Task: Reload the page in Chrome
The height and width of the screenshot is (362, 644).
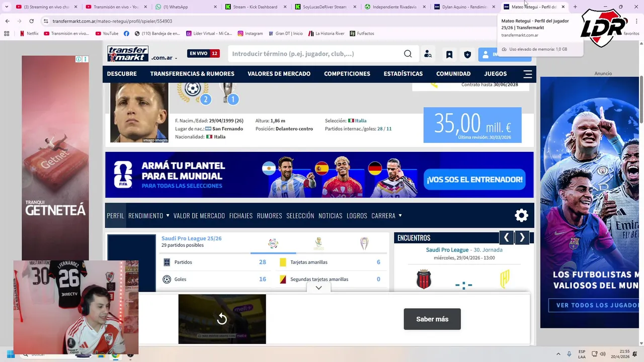Action: tap(31, 21)
